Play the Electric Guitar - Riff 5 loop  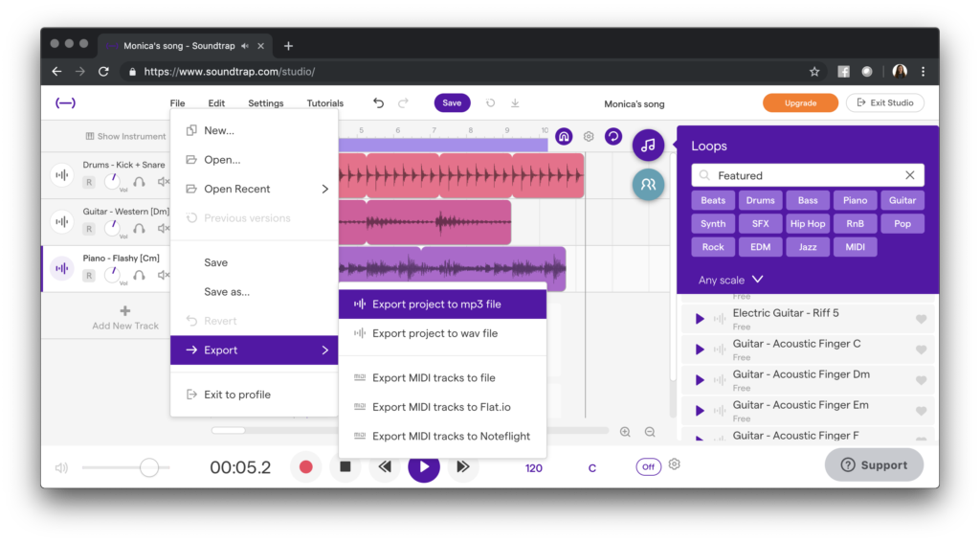point(700,319)
